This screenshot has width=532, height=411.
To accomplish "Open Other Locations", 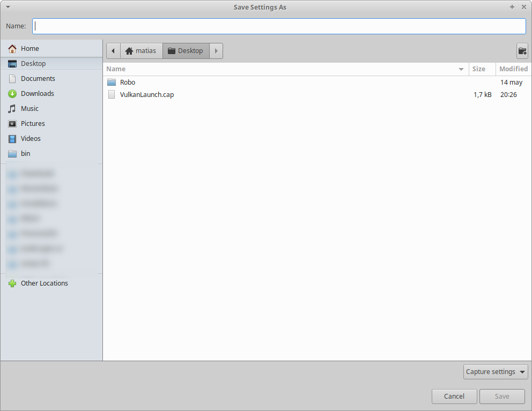I will point(43,283).
